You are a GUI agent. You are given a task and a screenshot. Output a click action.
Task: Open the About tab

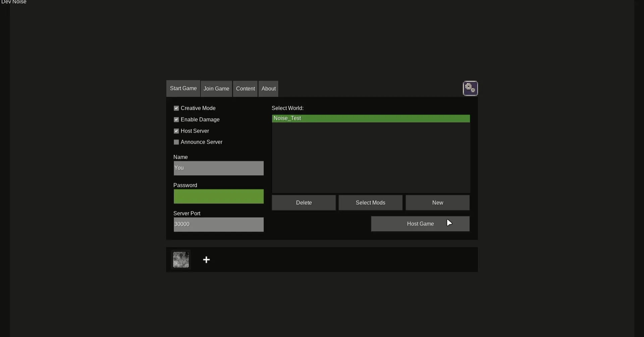268,89
